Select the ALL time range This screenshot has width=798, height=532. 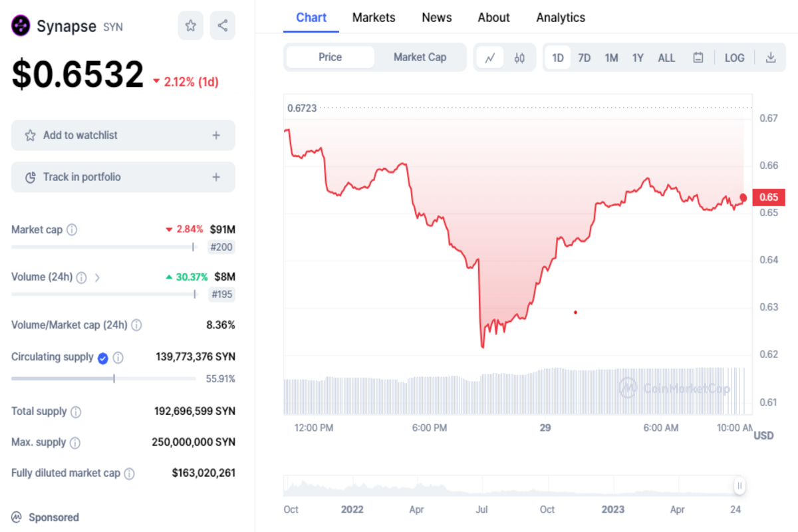pyautogui.click(x=666, y=58)
